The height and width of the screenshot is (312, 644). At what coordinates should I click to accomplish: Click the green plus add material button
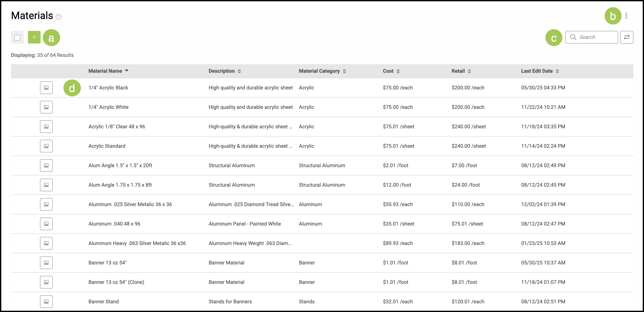pos(34,37)
